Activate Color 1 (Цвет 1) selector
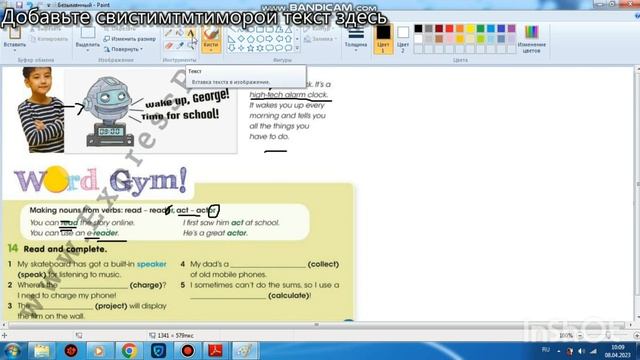The height and width of the screenshot is (360, 640). [383, 39]
